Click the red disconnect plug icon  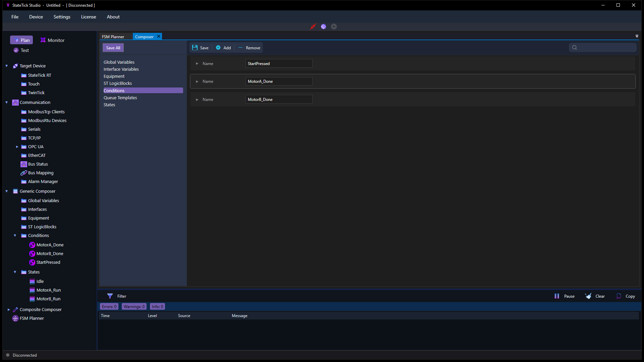313,26
